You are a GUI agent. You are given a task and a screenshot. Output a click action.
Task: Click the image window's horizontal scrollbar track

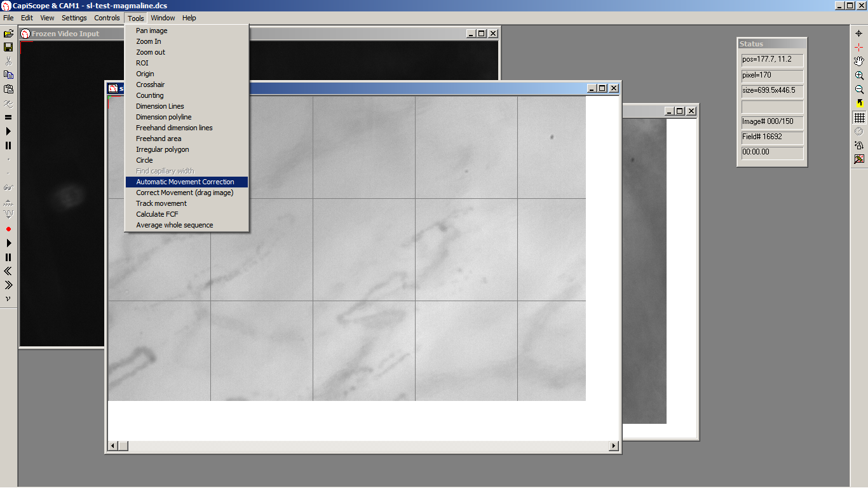[x=363, y=446]
